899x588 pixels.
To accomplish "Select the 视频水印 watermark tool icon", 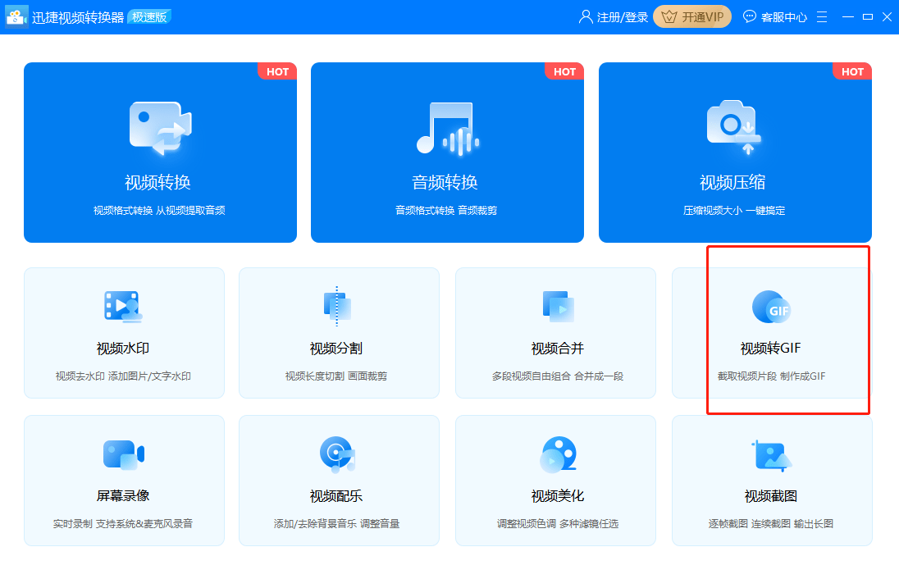I will 124,308.
